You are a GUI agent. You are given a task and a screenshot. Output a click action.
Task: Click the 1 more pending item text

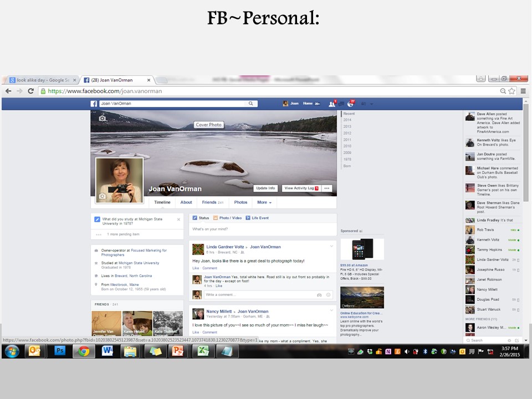pos(123,234)
